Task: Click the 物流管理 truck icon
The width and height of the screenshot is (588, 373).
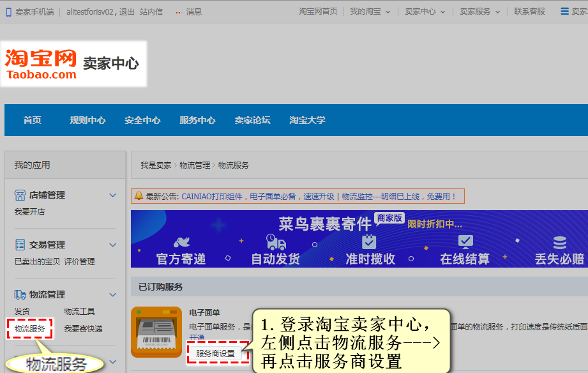Action: click(20, 294)
